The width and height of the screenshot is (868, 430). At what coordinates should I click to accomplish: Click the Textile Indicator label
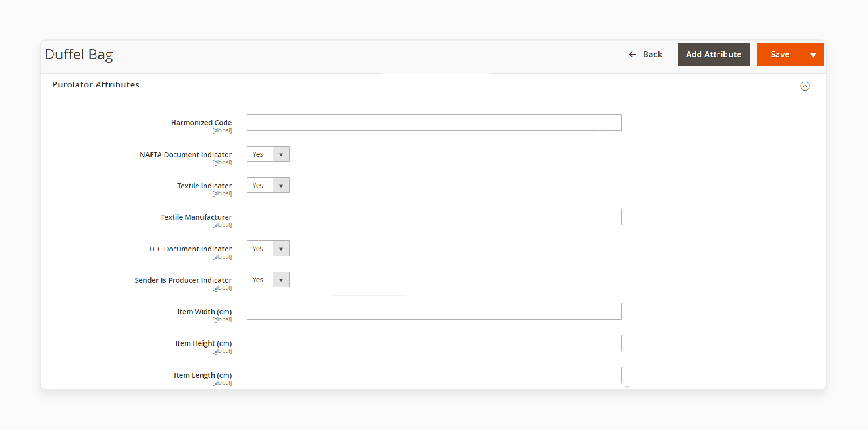click(204, 186)
